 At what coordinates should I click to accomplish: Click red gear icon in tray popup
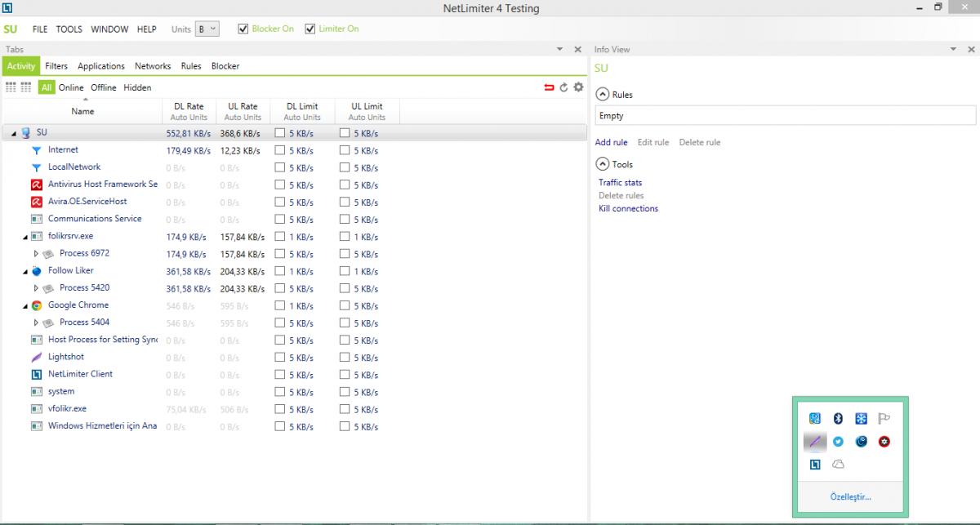coord(884,442)
